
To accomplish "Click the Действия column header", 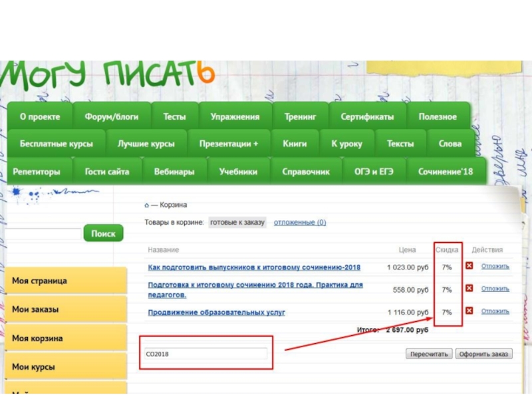I will pos(487,250).
